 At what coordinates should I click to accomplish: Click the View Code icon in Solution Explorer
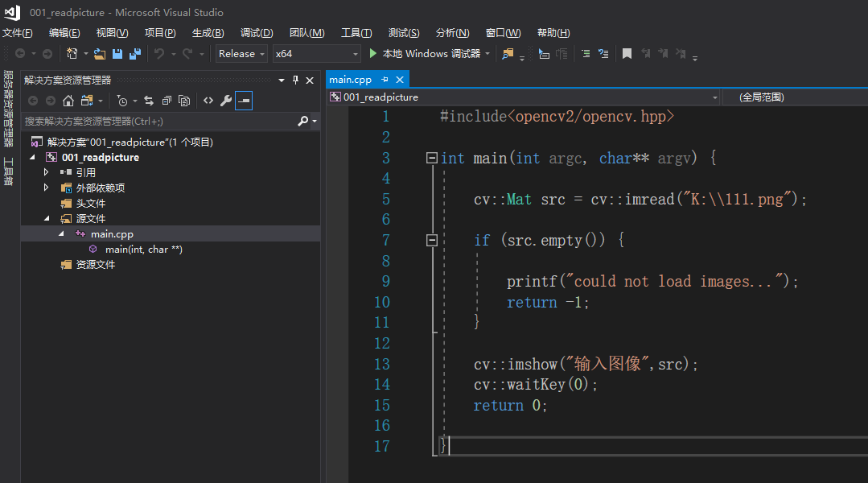click(x=208, y=101)
